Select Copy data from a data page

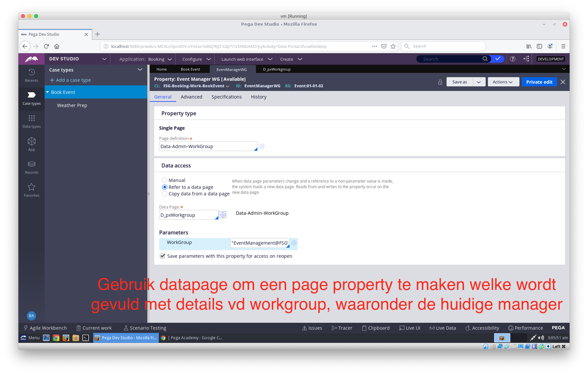pyautogui.click(x=165, y=194)
